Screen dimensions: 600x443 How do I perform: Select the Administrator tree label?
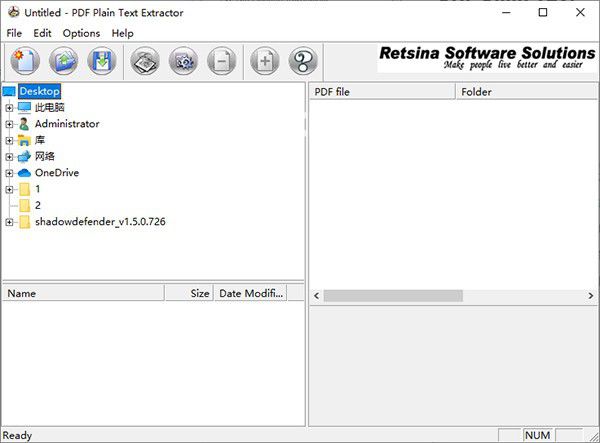67,124
